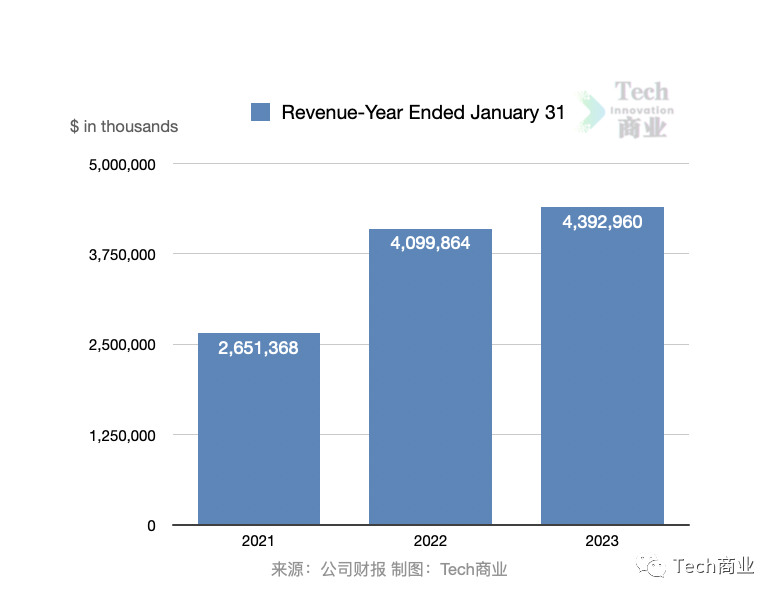Screen dimensions: 780x600
Task: Click the WeChat logo icon in the watermark
Action: (655, 567)
